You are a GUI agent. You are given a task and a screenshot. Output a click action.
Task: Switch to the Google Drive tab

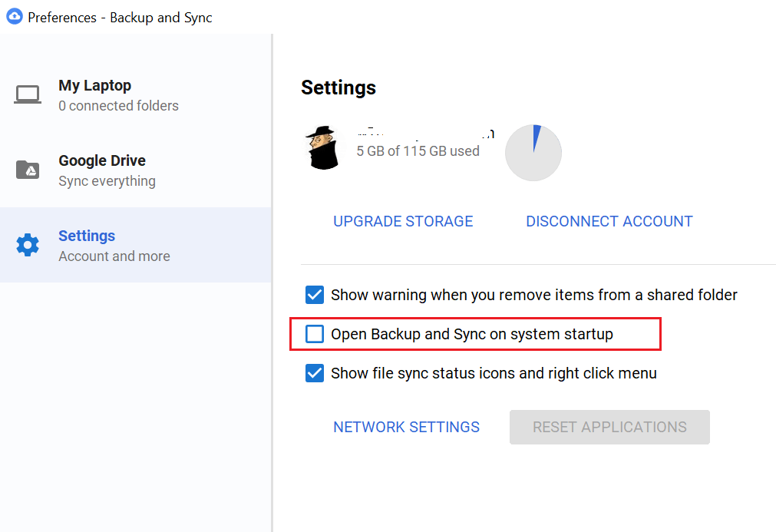(x=102, y=161)
